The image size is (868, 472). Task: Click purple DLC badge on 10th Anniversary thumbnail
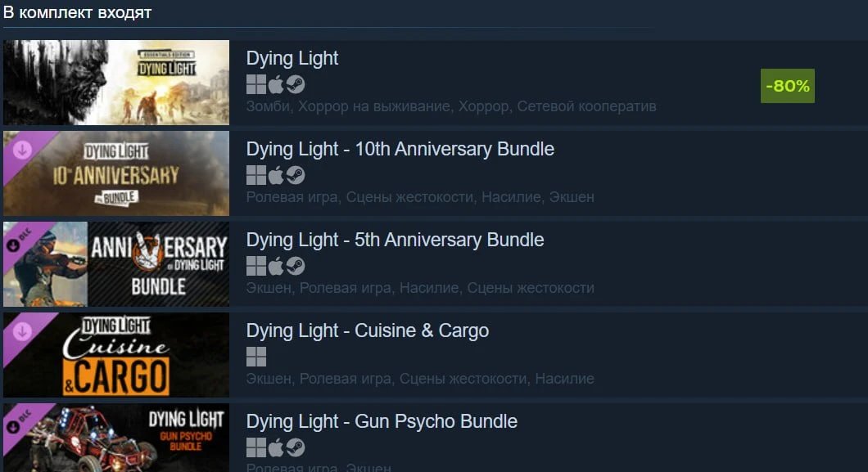point(23,151)
